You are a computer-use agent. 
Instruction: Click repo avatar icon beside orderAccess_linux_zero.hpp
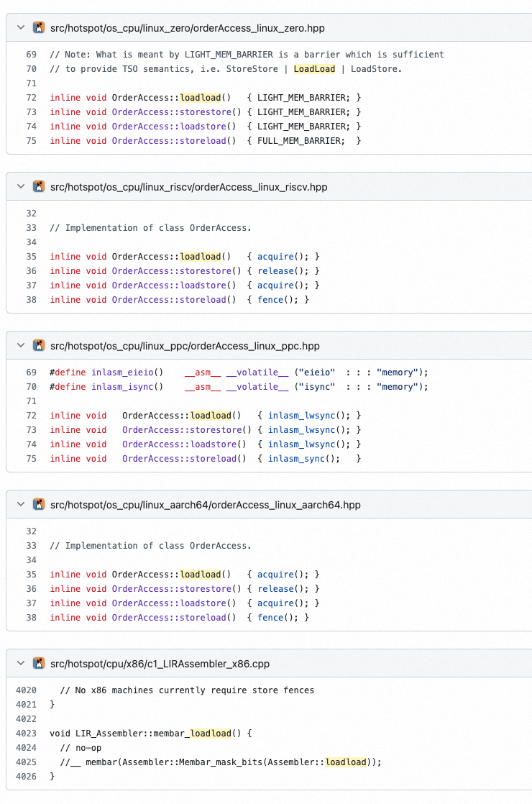(39, 27)
